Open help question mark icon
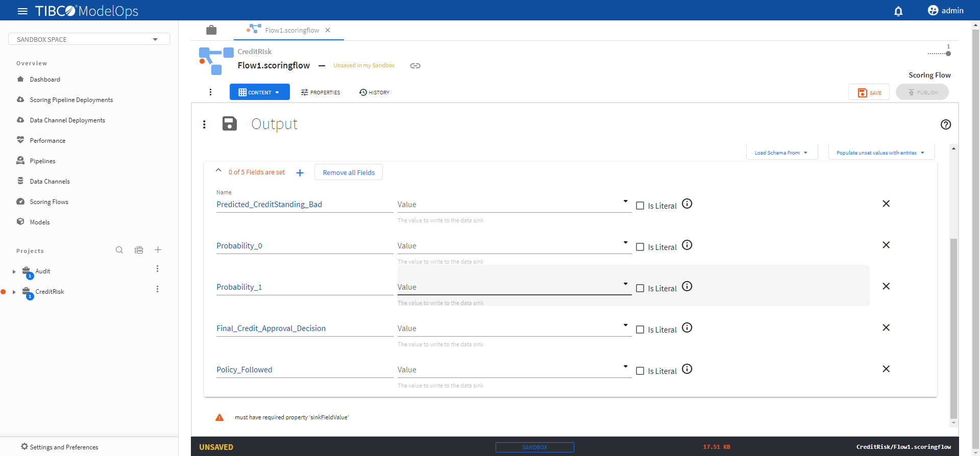980x456 pixels. click(x=946, y=124)
